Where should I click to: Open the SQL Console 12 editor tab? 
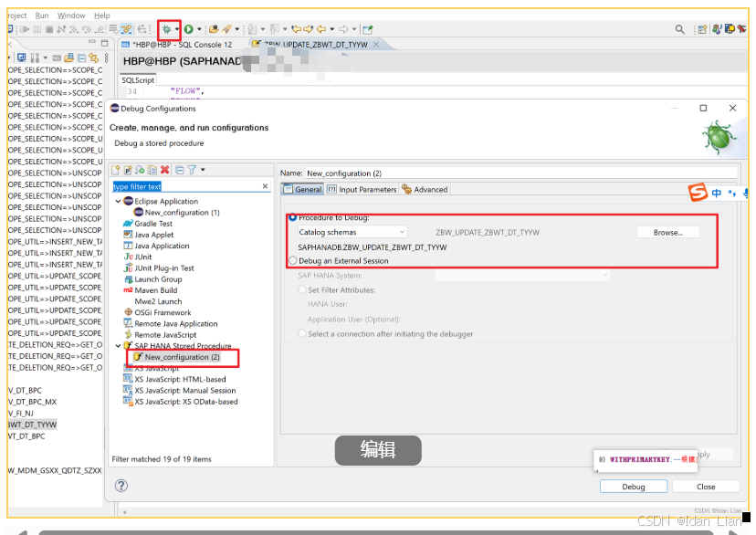coord(177,45)
